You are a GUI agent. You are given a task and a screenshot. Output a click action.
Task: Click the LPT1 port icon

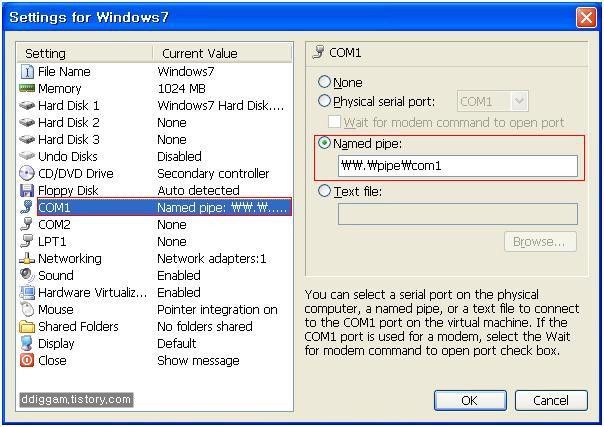pyautogui.click(x=27, y=241)
